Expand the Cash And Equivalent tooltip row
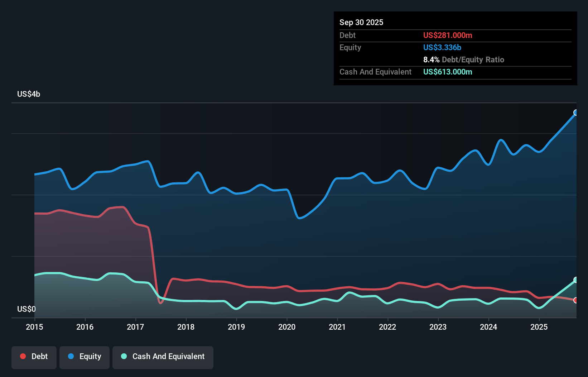This screenshot has width=588, height=377. pos(375,72)
